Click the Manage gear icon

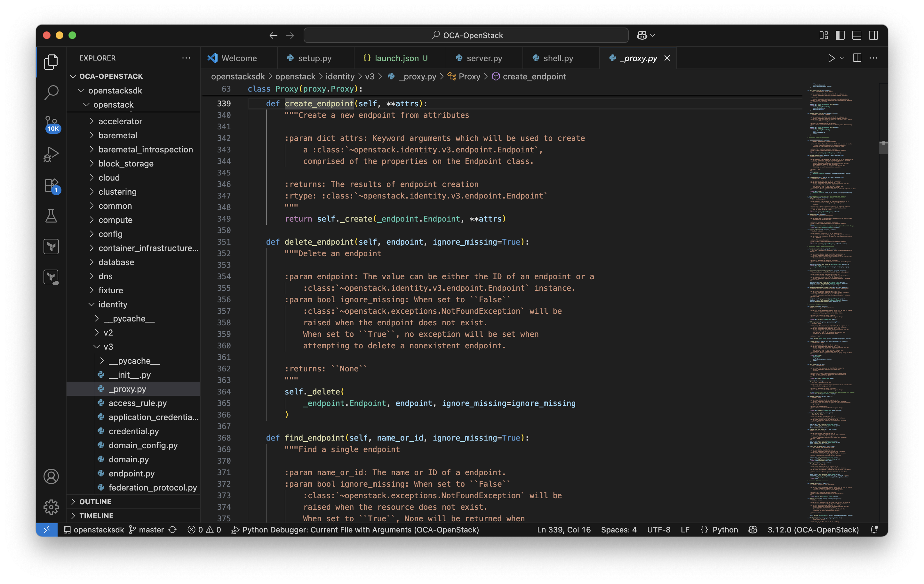coord(51,507)
